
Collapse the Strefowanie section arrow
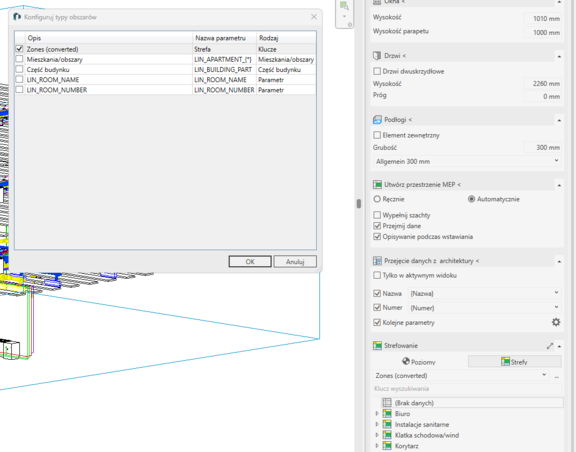(559, 346)
